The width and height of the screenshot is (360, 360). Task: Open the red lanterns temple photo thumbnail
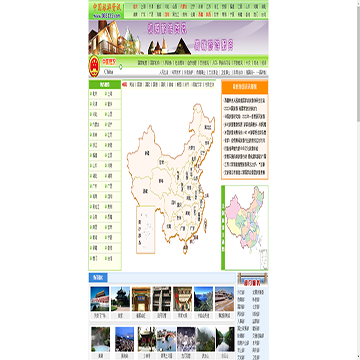[x=182, y=299]
